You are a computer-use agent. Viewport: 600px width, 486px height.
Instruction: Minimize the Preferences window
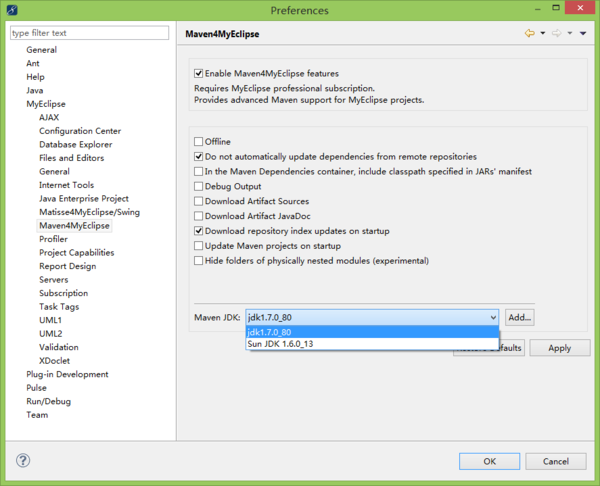point(538,8)
